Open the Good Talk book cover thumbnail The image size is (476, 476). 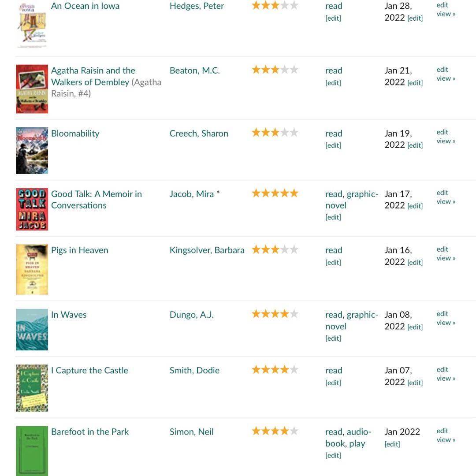(x=32, y=209)
